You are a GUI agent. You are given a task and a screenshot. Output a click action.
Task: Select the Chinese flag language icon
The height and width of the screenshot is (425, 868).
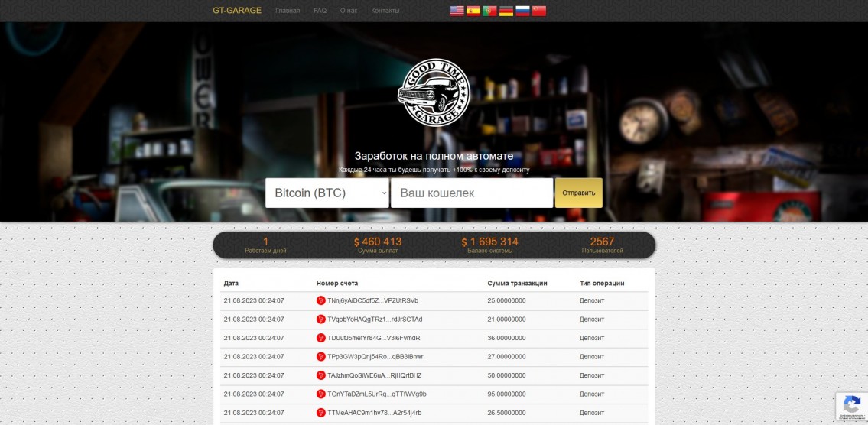click(x=539, y=11)
